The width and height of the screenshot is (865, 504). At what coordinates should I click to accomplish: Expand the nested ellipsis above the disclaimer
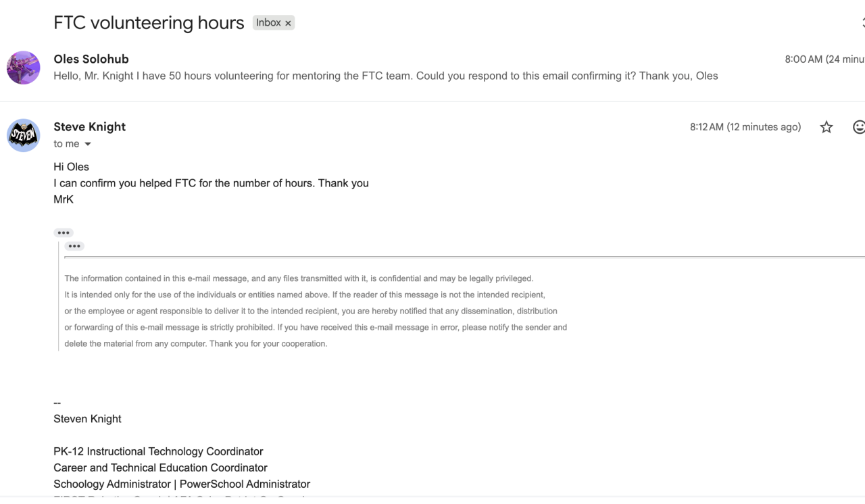click(x=74, y=246)
